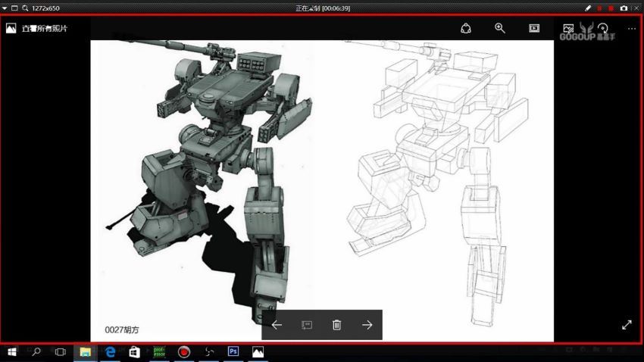The height and width of the screenshot is (362, 644).
Task: Go to the previous photo arrow
Action: click(277, 325)
